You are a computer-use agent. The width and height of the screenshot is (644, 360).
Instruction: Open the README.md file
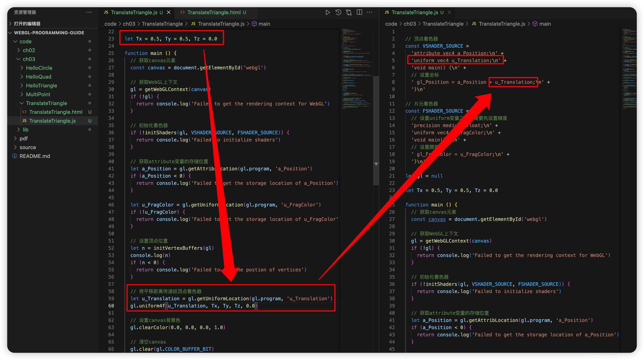coord(35,156)
